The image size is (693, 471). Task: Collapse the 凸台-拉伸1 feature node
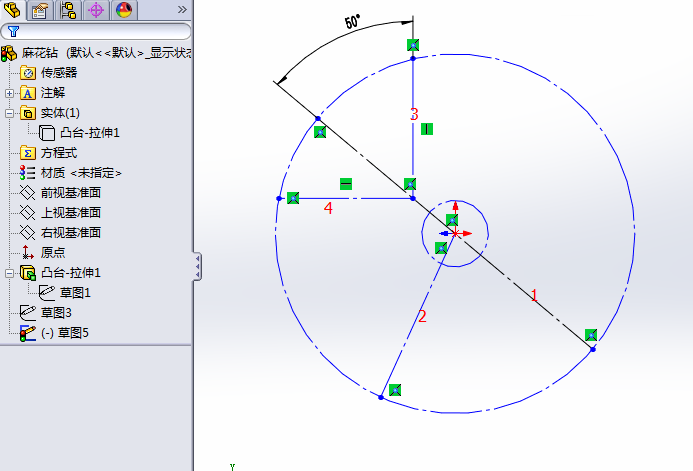coord(10,273)
